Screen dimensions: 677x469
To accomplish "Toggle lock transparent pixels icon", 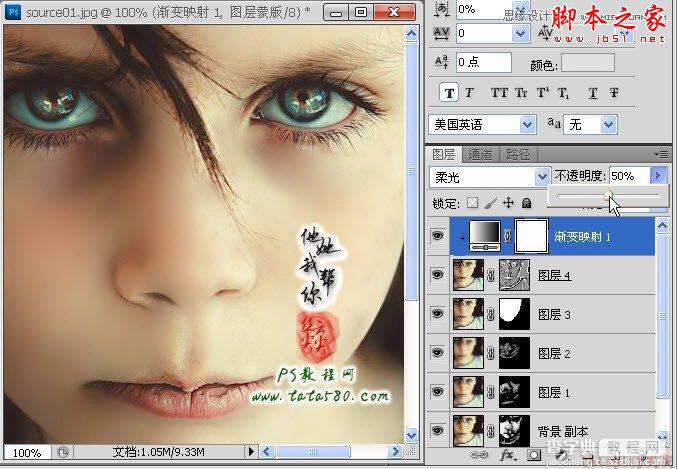I will click(473, 203).
